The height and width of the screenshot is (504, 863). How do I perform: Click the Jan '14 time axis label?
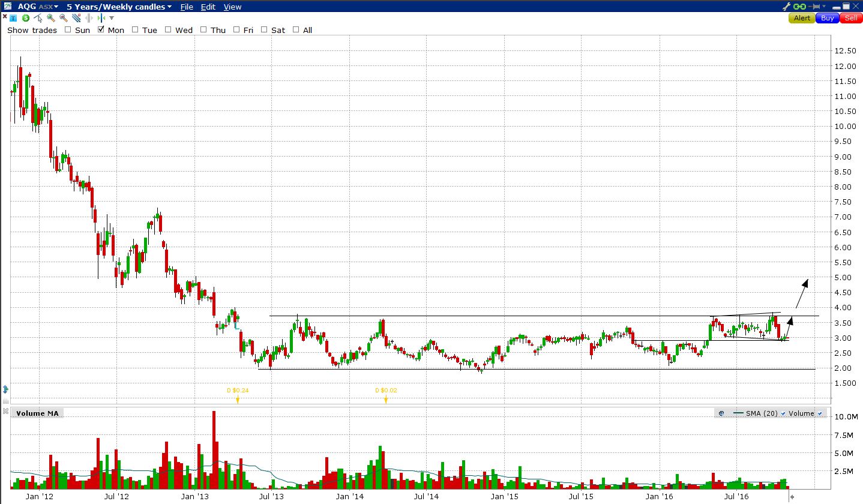(x=349, y=497)
